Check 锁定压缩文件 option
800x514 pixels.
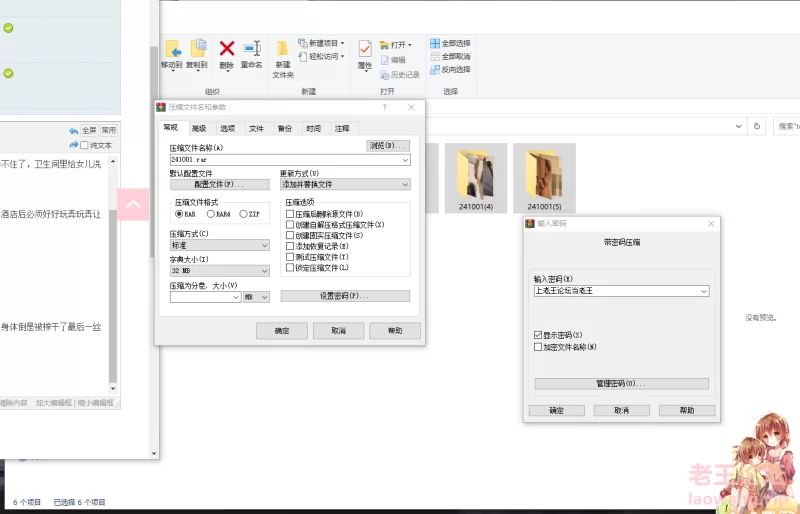pos(290,267)
